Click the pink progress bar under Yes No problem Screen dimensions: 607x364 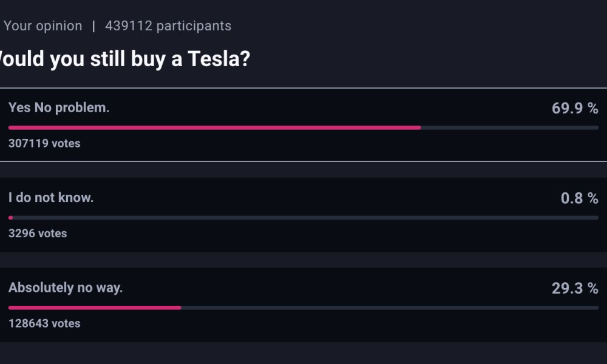pyautogui.click(x=214, y=127)
